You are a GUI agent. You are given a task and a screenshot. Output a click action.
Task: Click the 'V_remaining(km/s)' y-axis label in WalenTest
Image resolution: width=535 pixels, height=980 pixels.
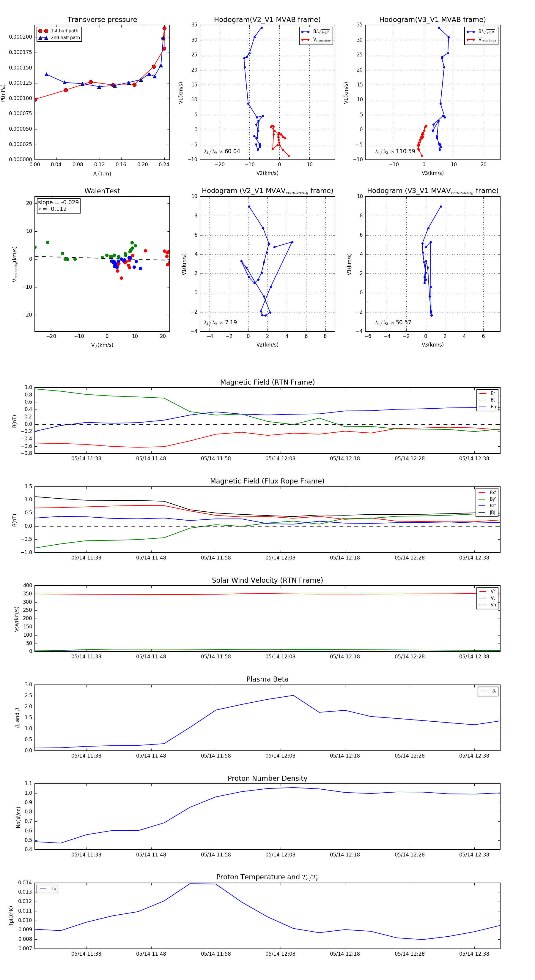[x=15, y=264]
